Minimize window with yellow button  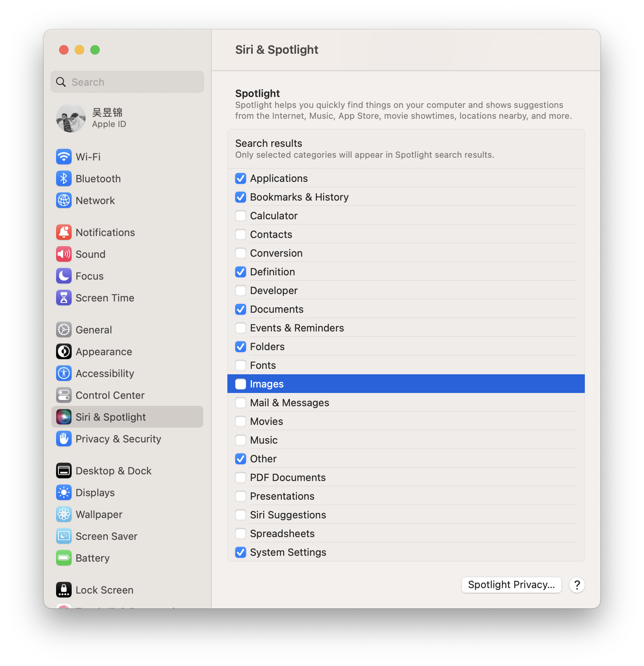79,50
